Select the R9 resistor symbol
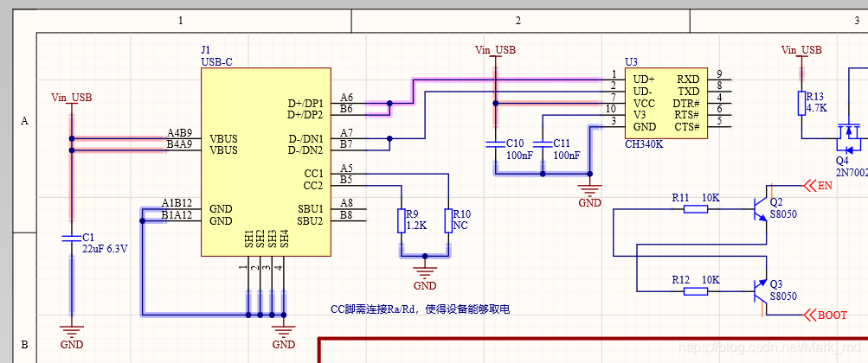The image size is (868, 363). click(402, 220)
